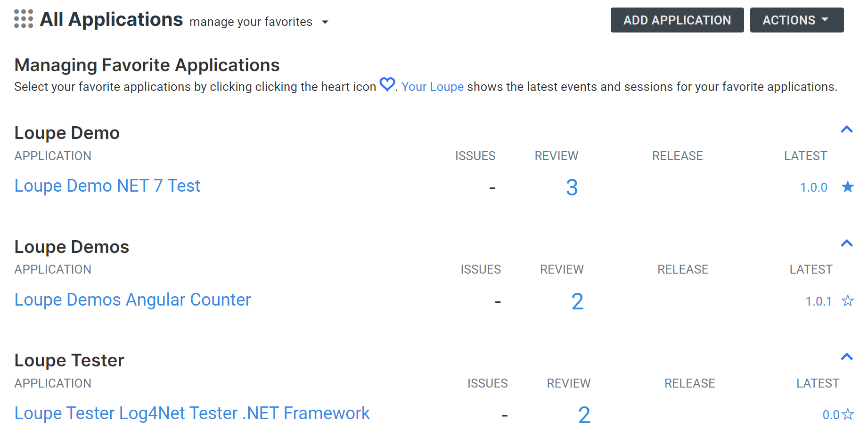Open the ACTIONS dropdown menu
Viewport: 868px width, 437px height.
pyautogui.click(x=797, y=20)
